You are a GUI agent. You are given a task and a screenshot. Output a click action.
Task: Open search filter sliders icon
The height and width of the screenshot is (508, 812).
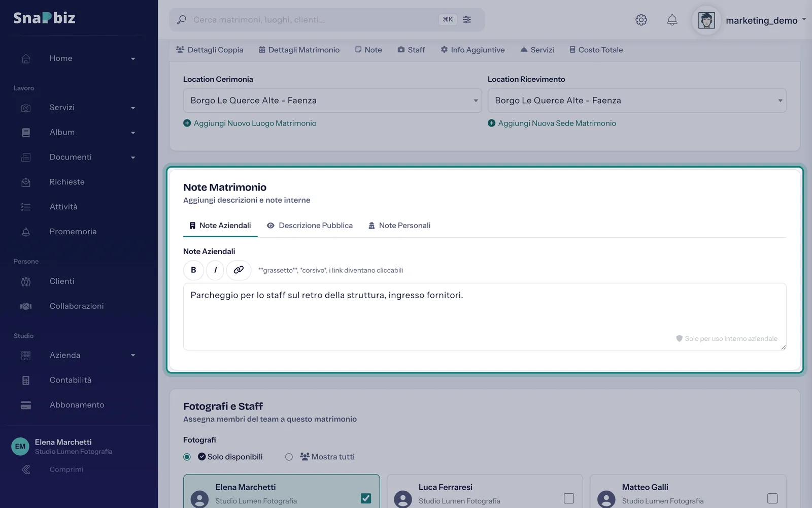467,19
